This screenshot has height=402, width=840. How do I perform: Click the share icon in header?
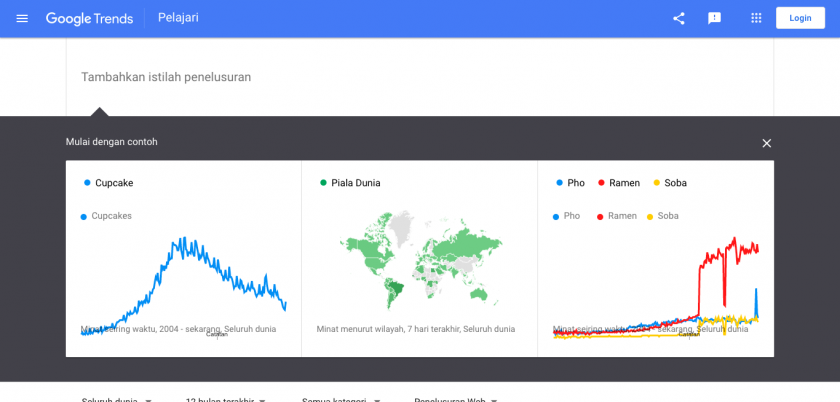[x=679, y=18]
